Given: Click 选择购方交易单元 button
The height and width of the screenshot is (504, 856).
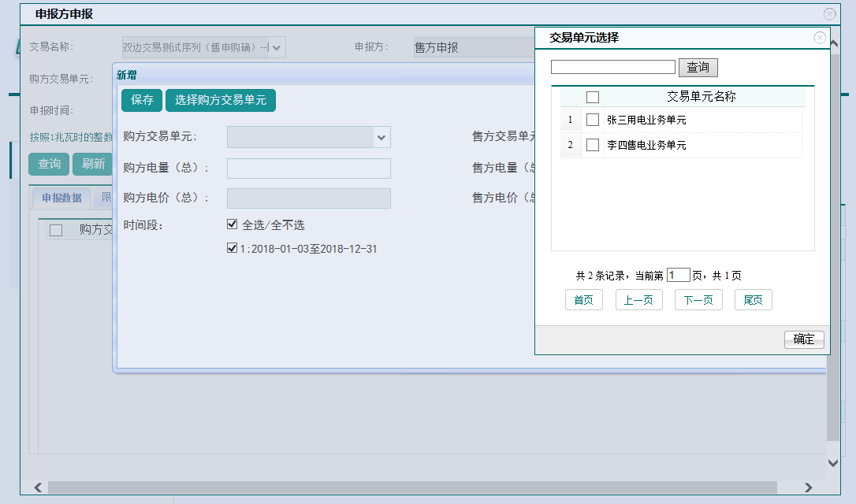Looking at the screenshot, I should [x=220, y=100].
